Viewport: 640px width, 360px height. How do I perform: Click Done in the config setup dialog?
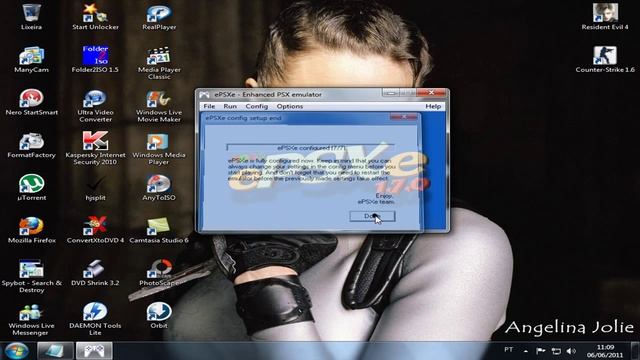coord(372,216)
